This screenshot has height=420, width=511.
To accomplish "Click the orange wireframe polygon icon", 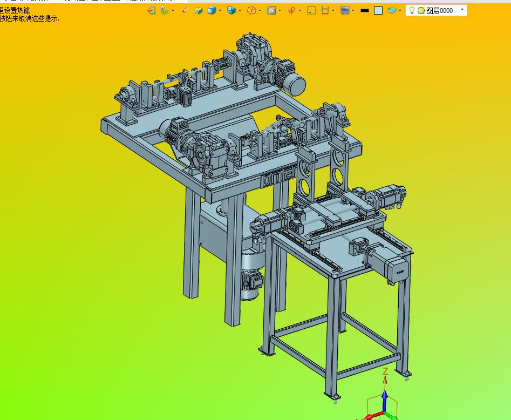I will coord(251,10).
